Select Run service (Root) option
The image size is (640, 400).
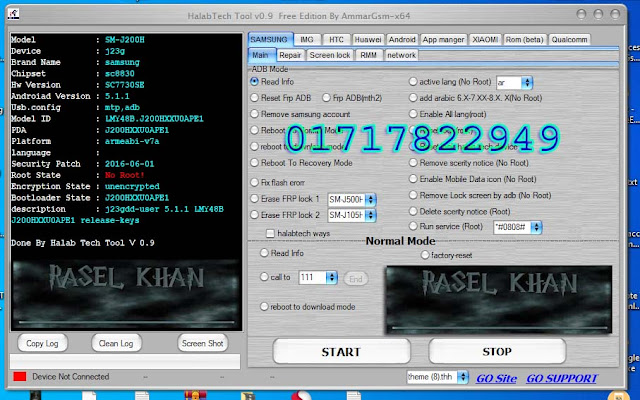[413, 226]
